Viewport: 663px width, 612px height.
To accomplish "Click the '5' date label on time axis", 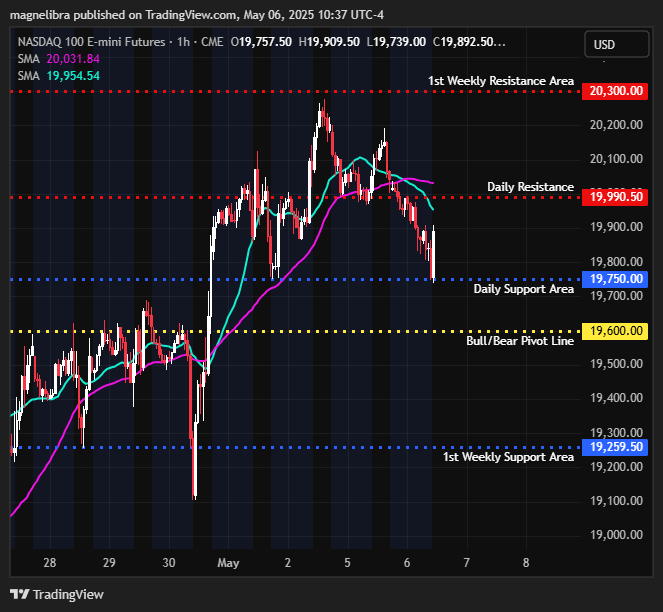I will tap(347, 563).
